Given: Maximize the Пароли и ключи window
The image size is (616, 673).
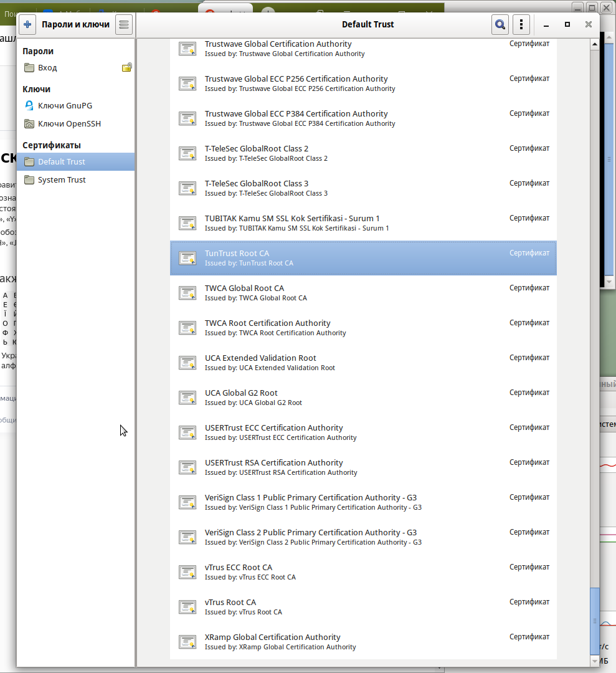Looking at the screenshot, I should 567,24.
